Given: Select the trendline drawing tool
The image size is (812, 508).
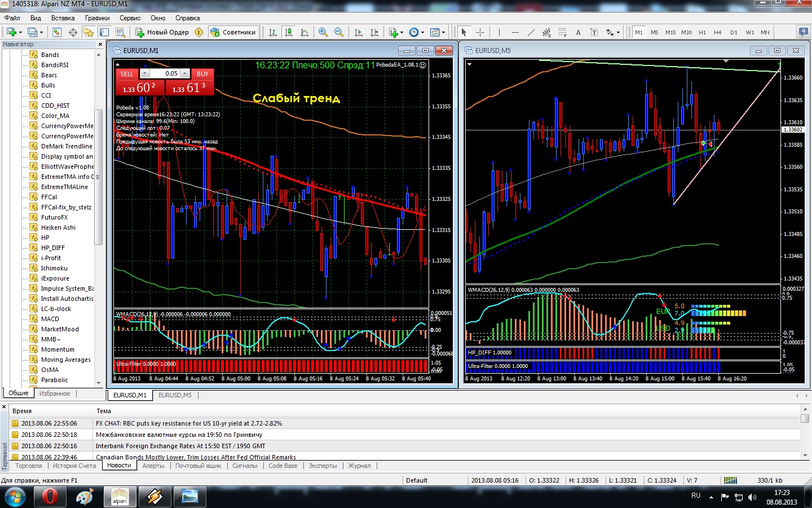Looking at the screenshot, I should point(531,32).
